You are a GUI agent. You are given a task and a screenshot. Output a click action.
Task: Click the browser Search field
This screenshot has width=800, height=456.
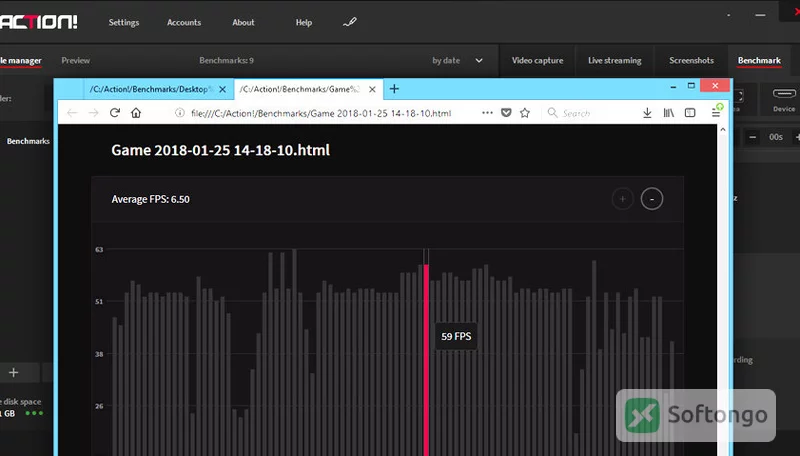click(x=587, y=113)
